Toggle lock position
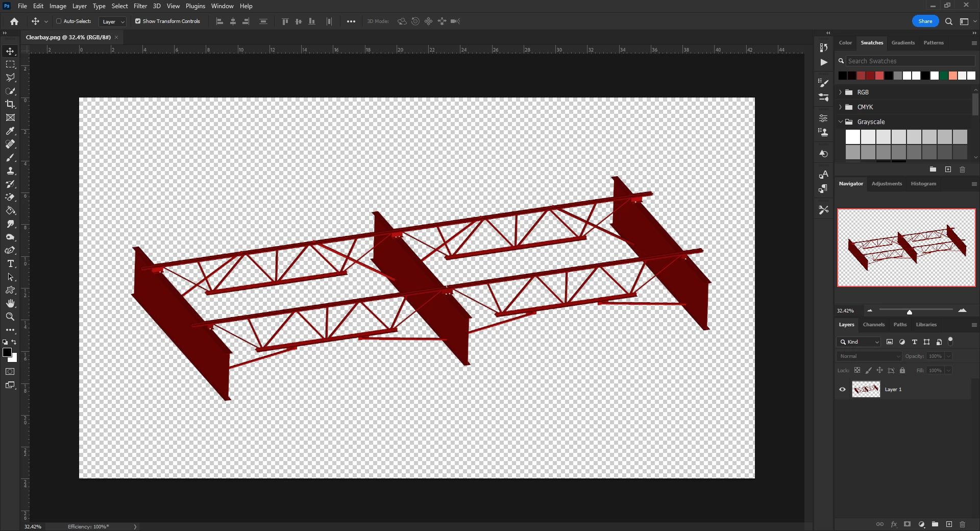980x531 pixels. (x=879, y=371)
